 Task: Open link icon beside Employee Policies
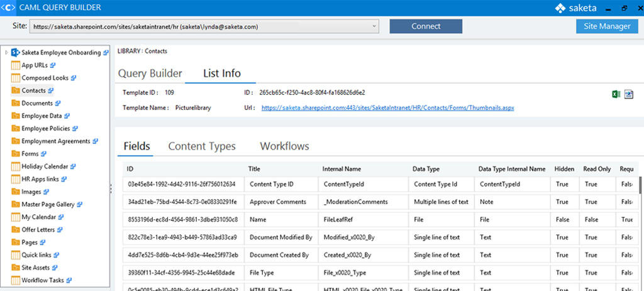click(75, 128)
